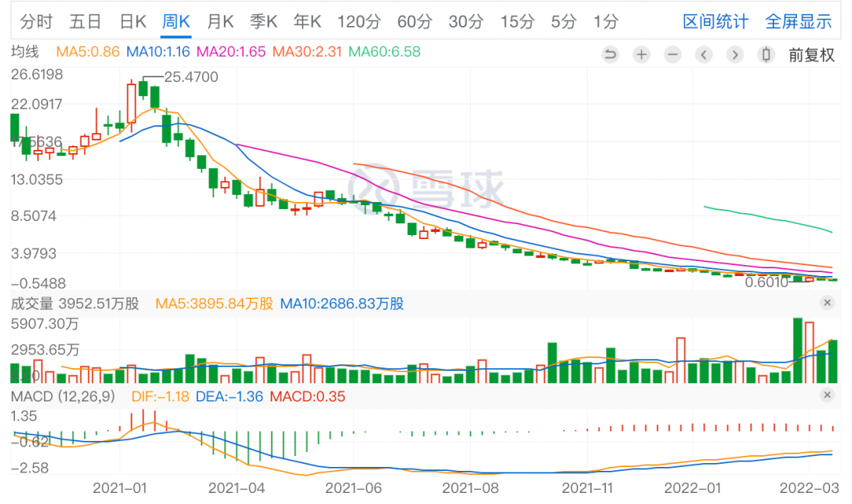Move chart left with the left arrow icon

704,54
